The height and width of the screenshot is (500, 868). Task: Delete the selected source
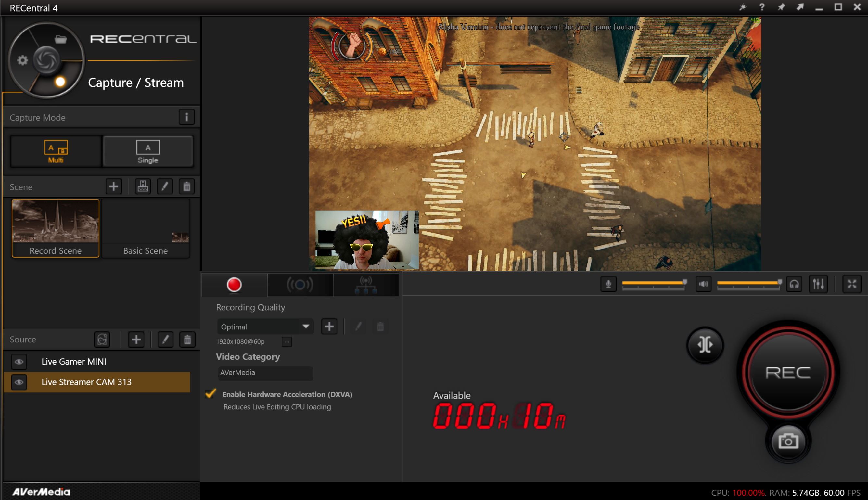click(187, 339)
